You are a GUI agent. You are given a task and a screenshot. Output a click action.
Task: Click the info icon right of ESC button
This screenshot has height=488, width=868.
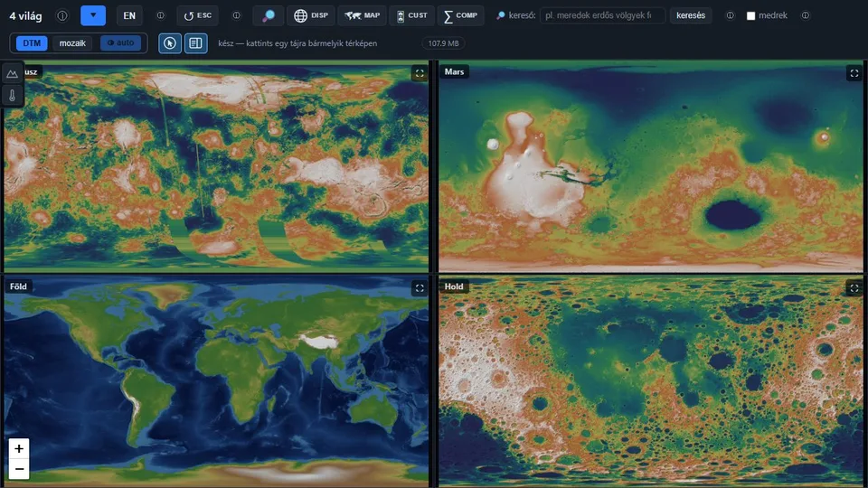click(x=236, y=15)
